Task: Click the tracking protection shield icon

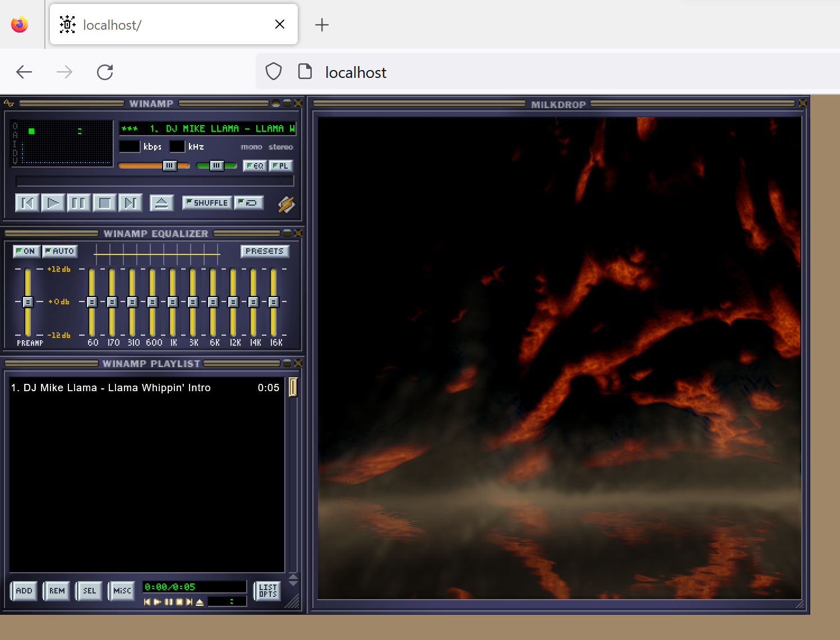Action: point(274,72)
